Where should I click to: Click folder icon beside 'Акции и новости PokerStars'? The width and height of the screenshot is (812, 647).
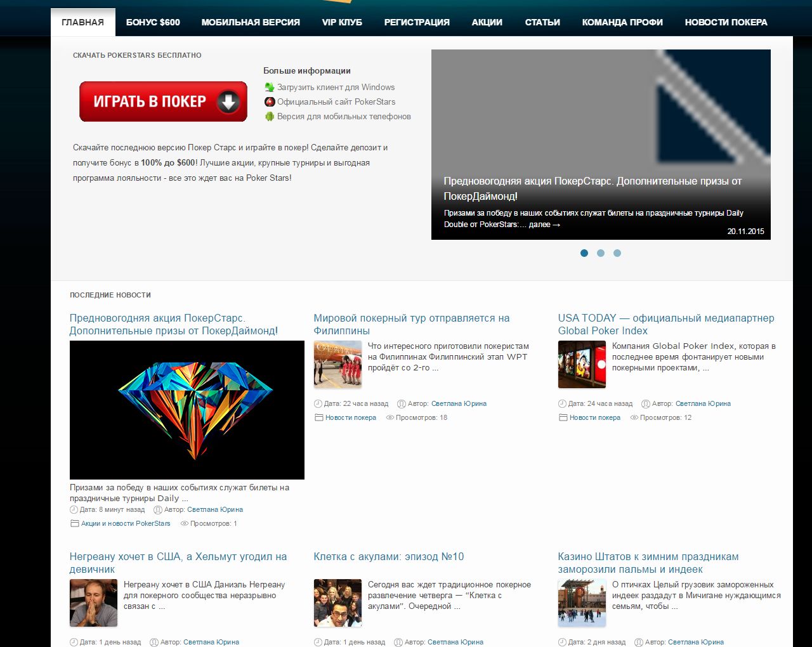pyautogui.click(x=74, y=523)
